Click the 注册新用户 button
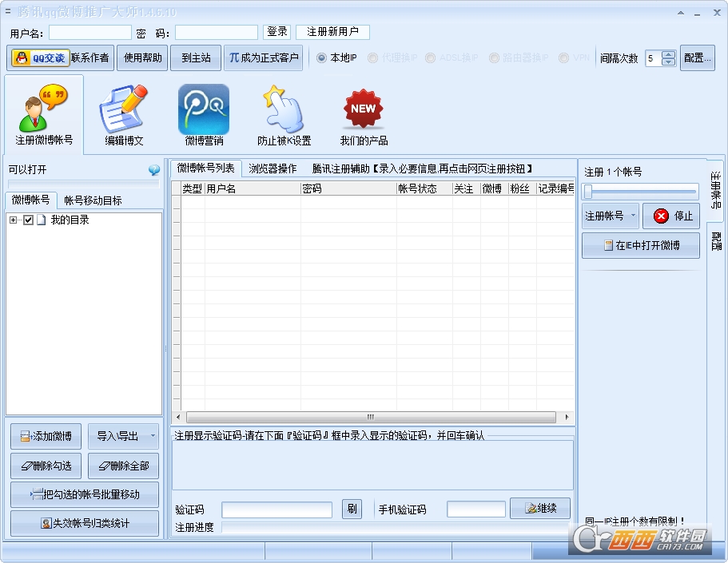The image size is (728, 563). [332, 32]
